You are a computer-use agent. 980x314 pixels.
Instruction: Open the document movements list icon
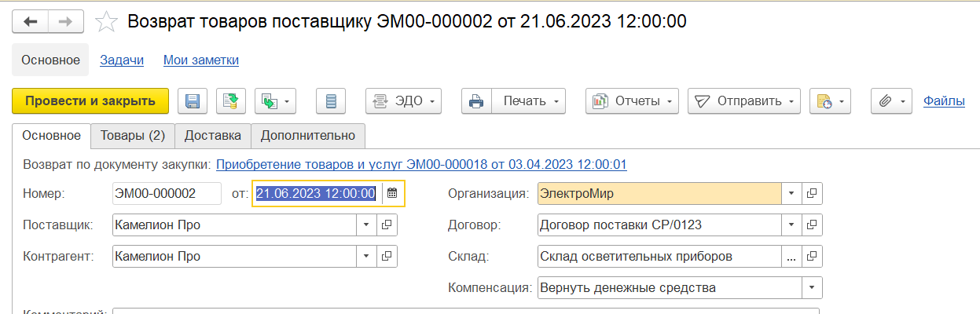coord(331,100)
